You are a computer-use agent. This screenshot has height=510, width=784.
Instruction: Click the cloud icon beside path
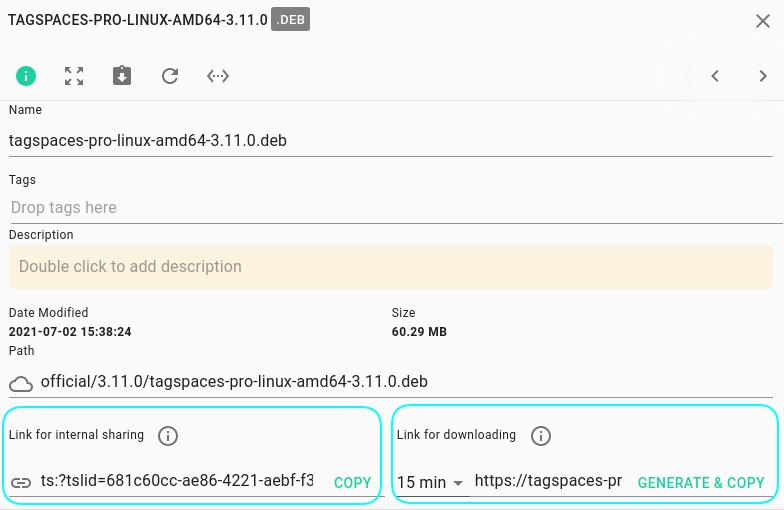click(21, 384)
